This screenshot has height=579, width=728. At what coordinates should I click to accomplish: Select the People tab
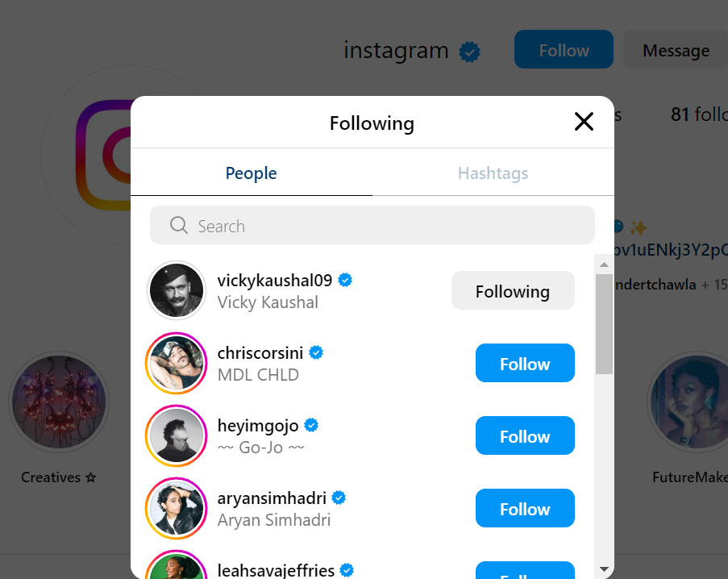pyautogui.click(x=251, y=173)
